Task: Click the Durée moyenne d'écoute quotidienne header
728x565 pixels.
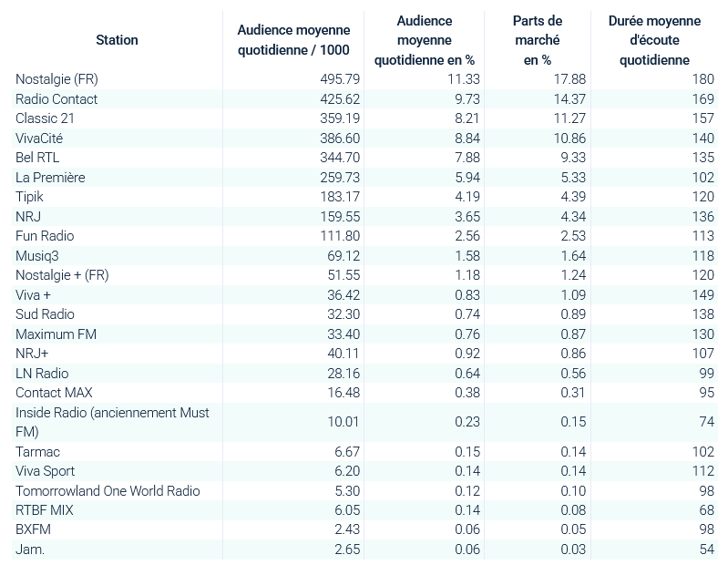Action: pyautogui.click(x=654, y=40)
